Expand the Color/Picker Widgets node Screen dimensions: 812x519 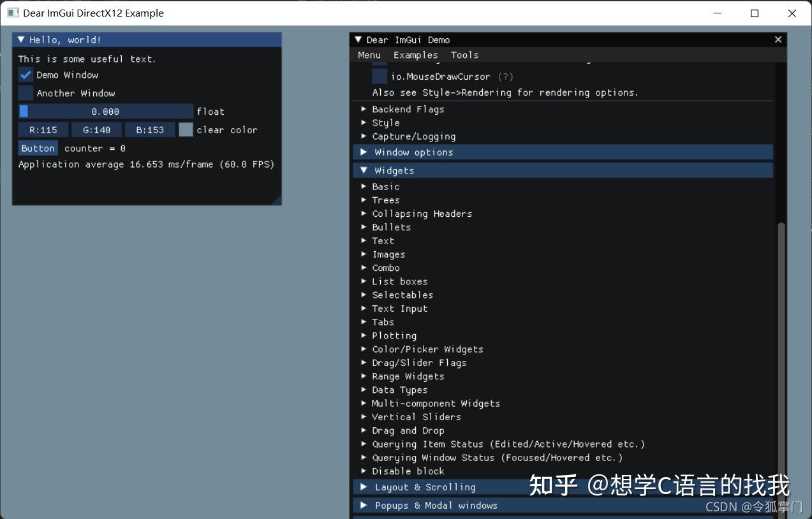(x=427, y=349)
